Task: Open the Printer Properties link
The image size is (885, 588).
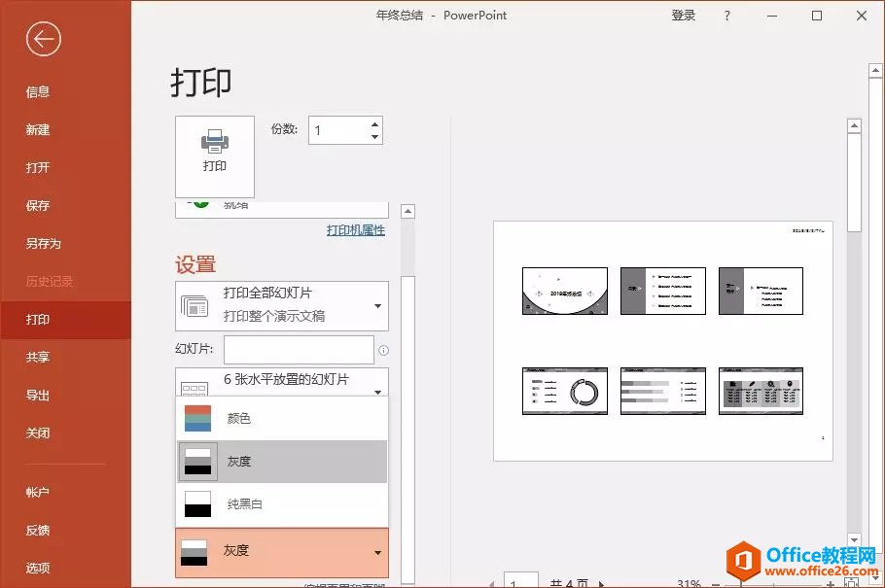Action: point(356,230)
